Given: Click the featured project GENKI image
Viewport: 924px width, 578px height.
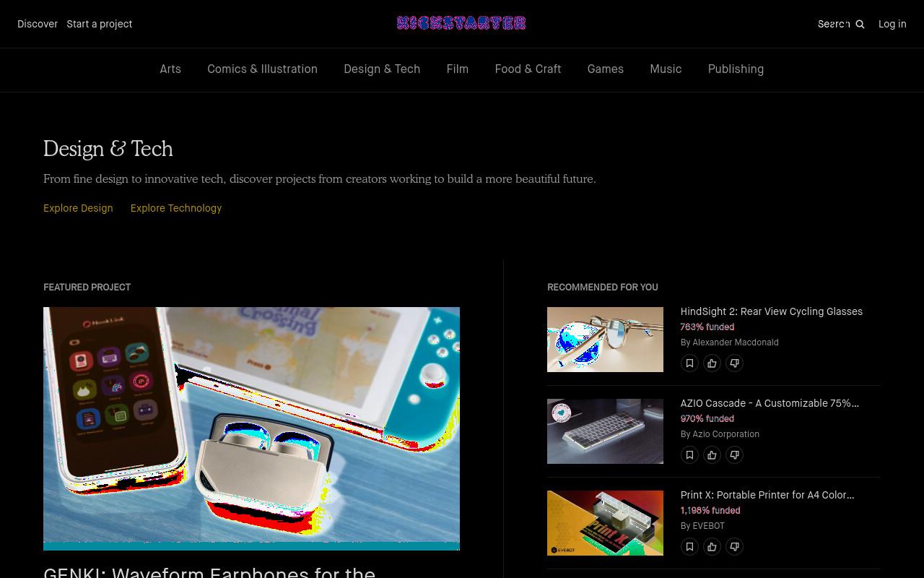Looking at the screenshot, I should click(251, 428).
